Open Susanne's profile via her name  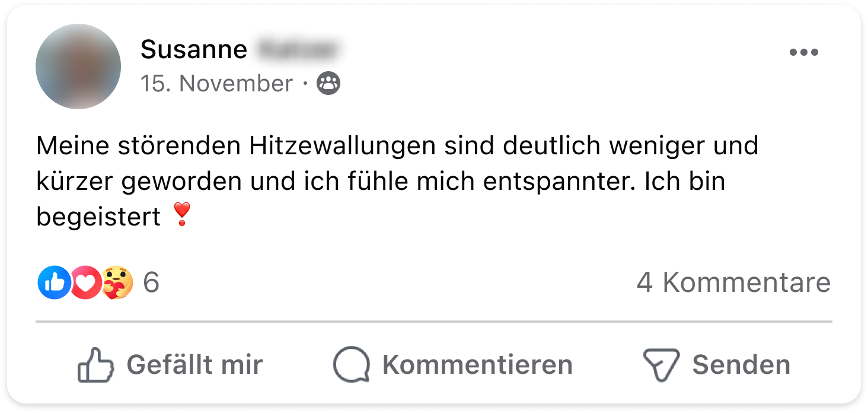click(x=194, y=49)
